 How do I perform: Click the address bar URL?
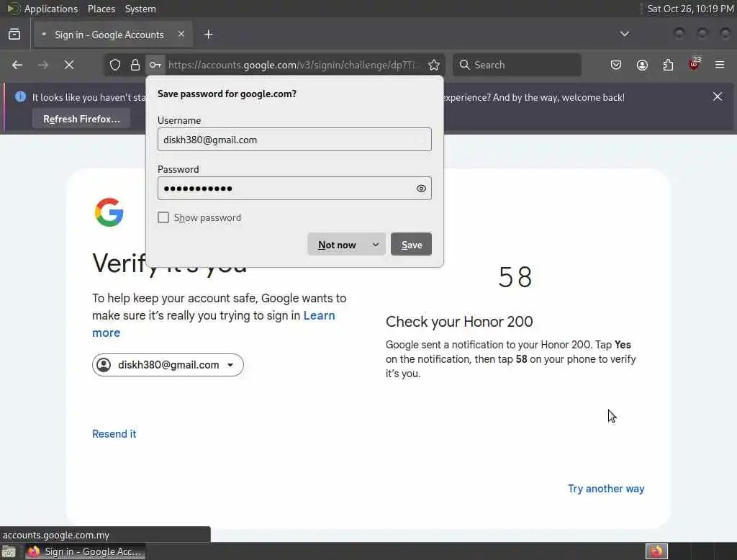tap(294, 65)
